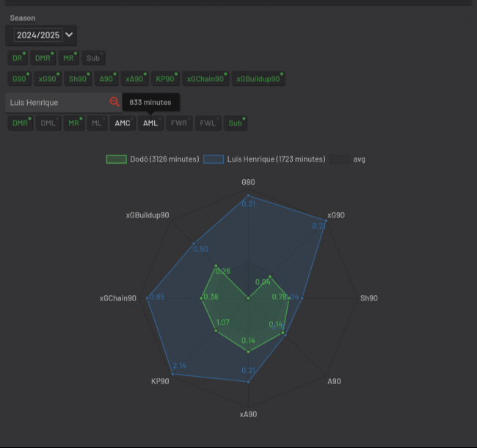Viewport: 477px width, 448px height.
Task: Click Luis Henrique's Sh90 data point
Action: (x=302, y=298)
